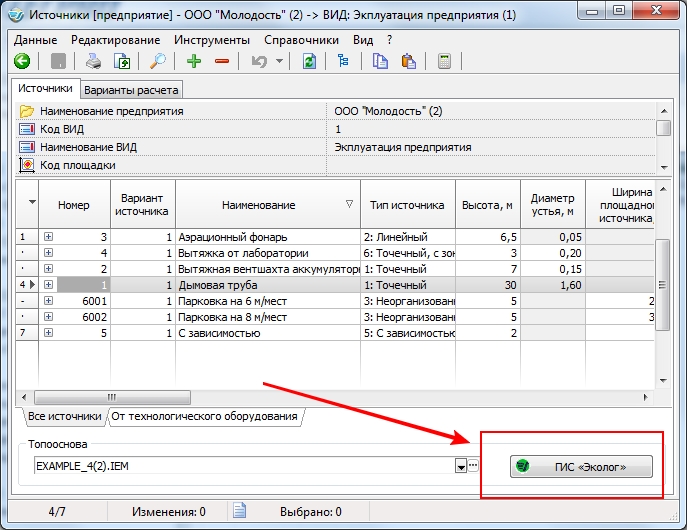The width and height of the screenshot is (687, 530).
Task: Click the browse ellipsis button by Топооснова
Action: 473,466
